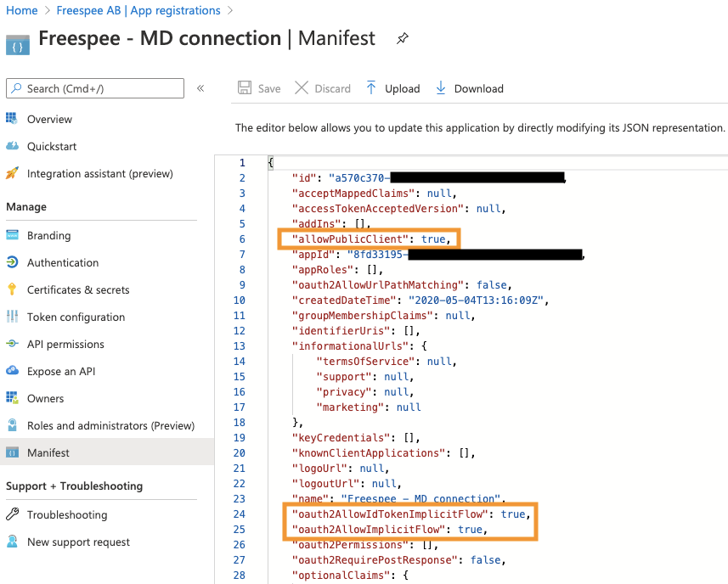This screenshot has height=584, width=728.
Task: Click the Upload button label
Action: pos(402,88)
